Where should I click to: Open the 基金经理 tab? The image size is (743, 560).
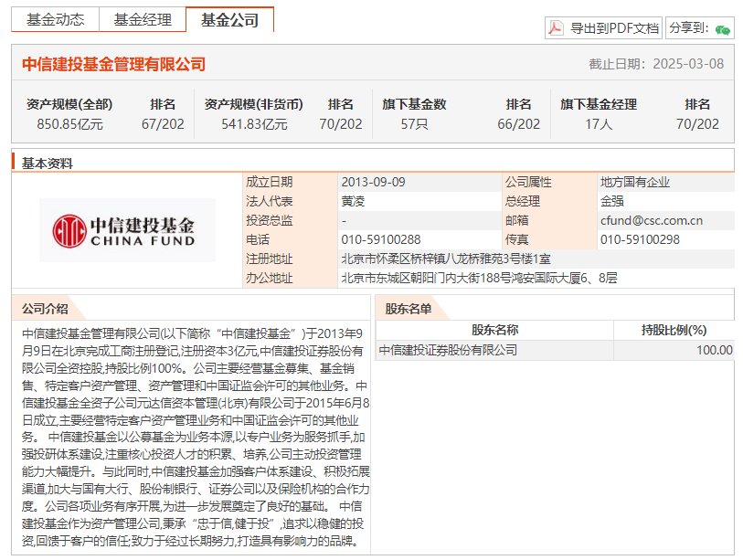[x=143, y=20]
